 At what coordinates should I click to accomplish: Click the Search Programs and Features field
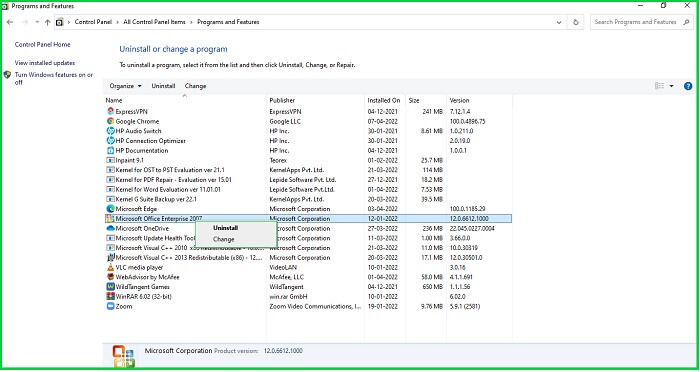[x=642, y=22]
